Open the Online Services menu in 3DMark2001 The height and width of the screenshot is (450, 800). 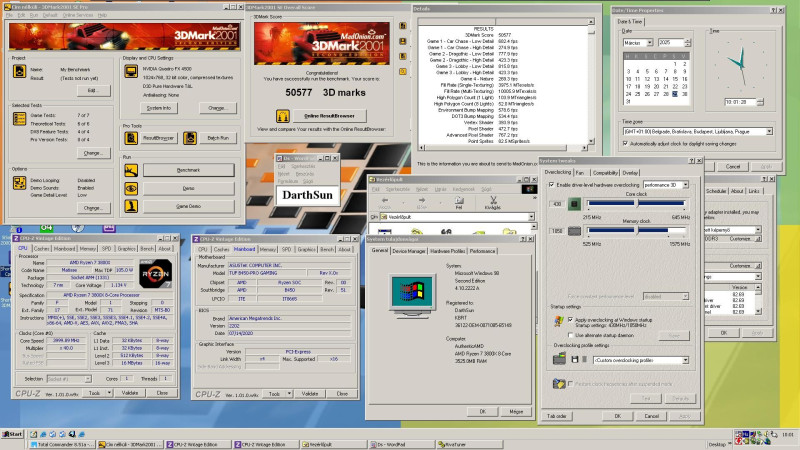78,15
